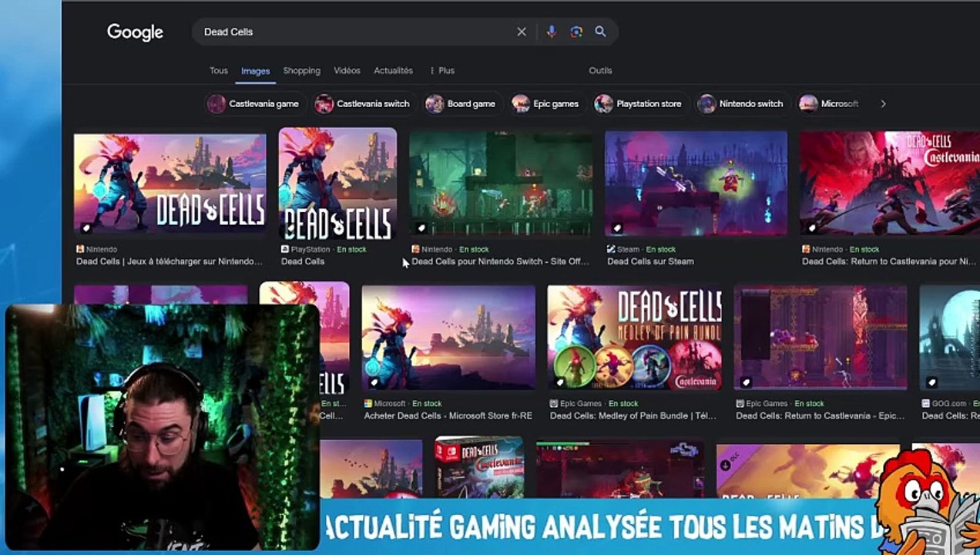
Task: Click the product tag icon on Steam image
Action: [x=617, y=227]
